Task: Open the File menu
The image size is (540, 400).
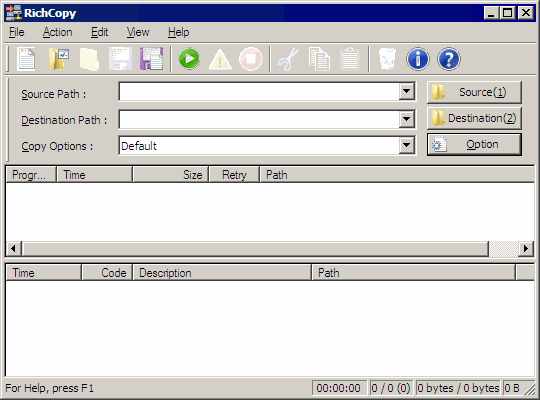Action: [17, 32]
